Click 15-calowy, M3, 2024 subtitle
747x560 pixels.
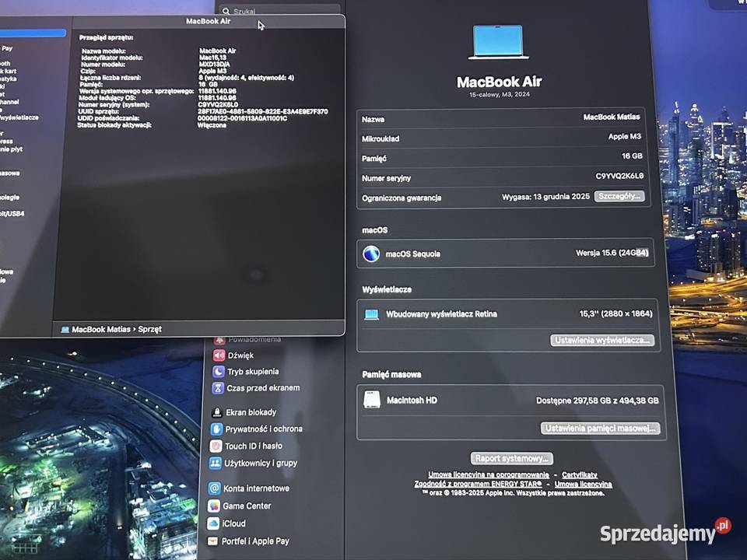pos(500,94)
